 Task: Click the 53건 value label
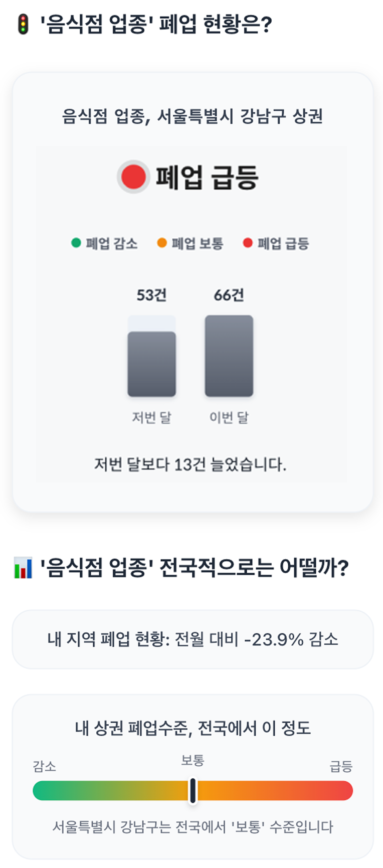point(152,295)
